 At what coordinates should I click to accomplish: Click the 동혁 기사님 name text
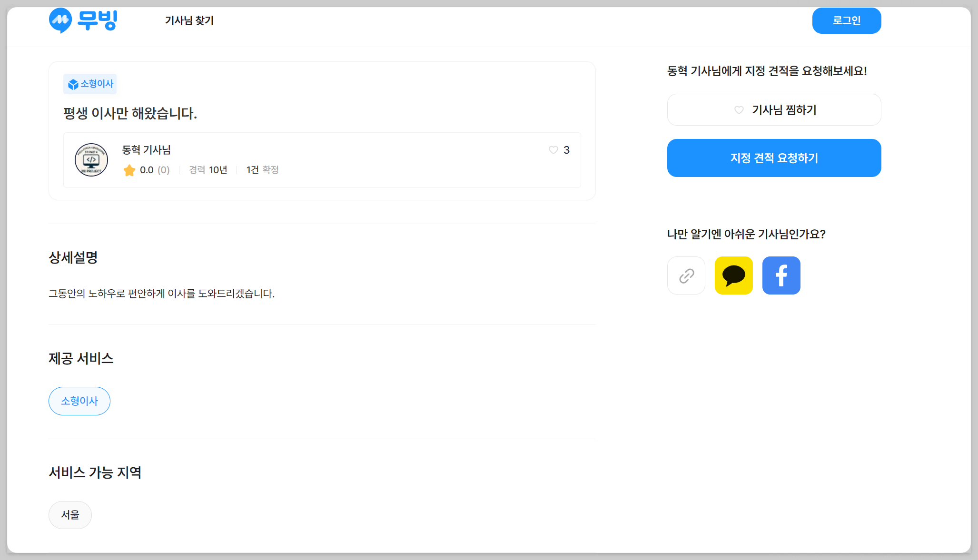tap(146, 150)
